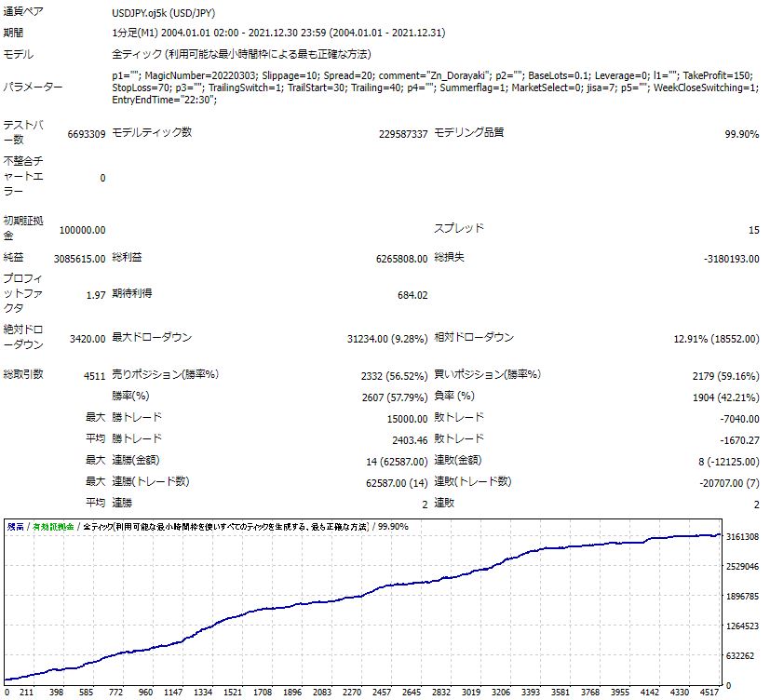The image size is (770, 700).
Task: Click total trades value 4511
Action: pyautogui.click(x=95, y=376)
